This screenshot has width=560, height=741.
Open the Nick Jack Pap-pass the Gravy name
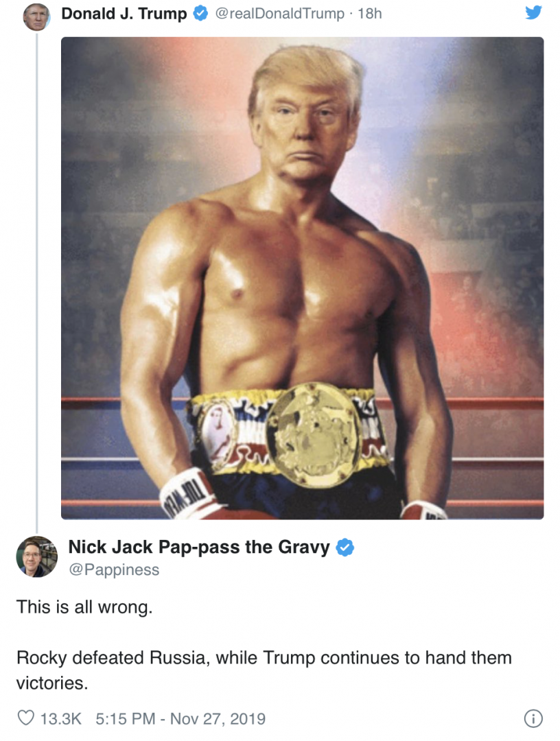coord(199,548)
